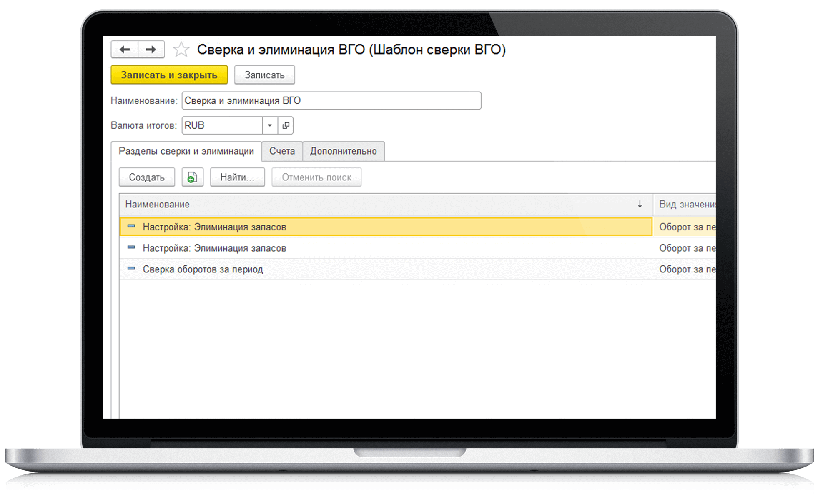Click the dash icon of the unhighlighted Элиминация запасов row
Screen dimensions: 818x504
(x=131, y=248)
